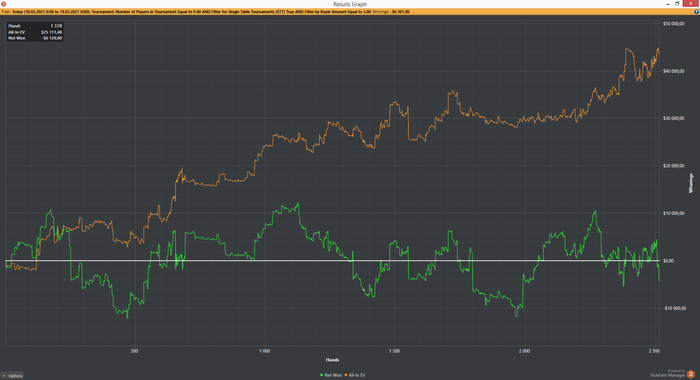
Task: Click the $50 000,00 axis label
Action: [674, 24]
